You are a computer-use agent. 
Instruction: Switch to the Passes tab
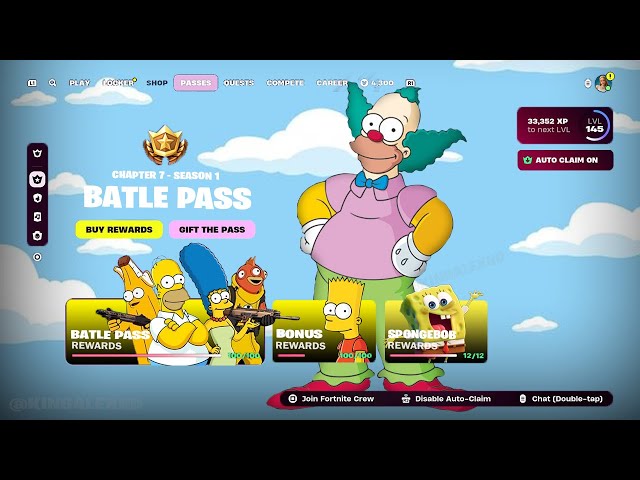coord(195,83)
